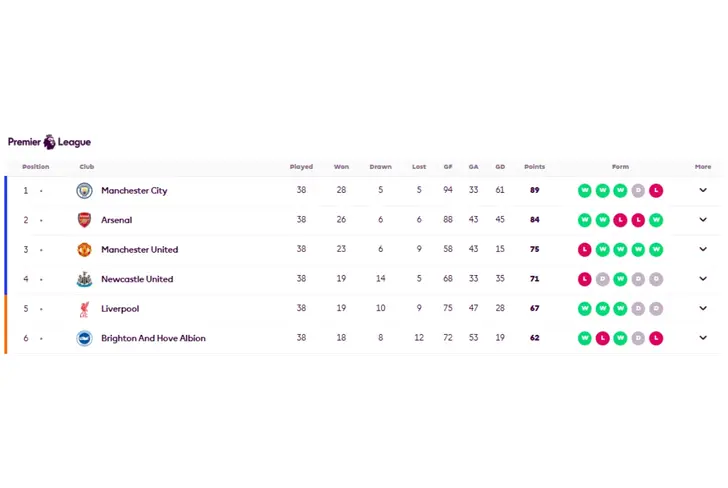
Task: Sort by the Points column header
Action: click(534, 167)
